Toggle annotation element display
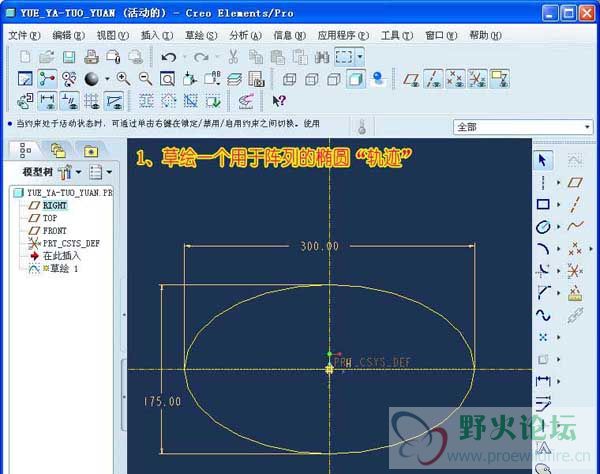Screen dimensions: 600x474 [x=500, y=79]
